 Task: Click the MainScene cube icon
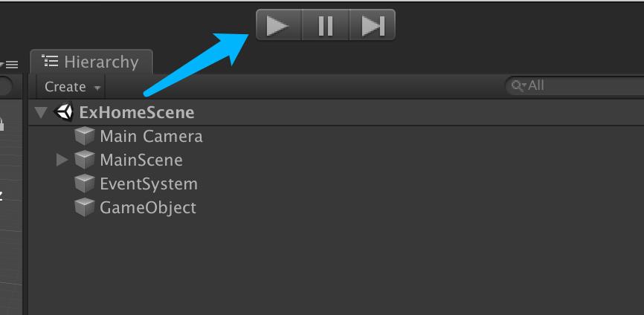[x=85, y=160]
